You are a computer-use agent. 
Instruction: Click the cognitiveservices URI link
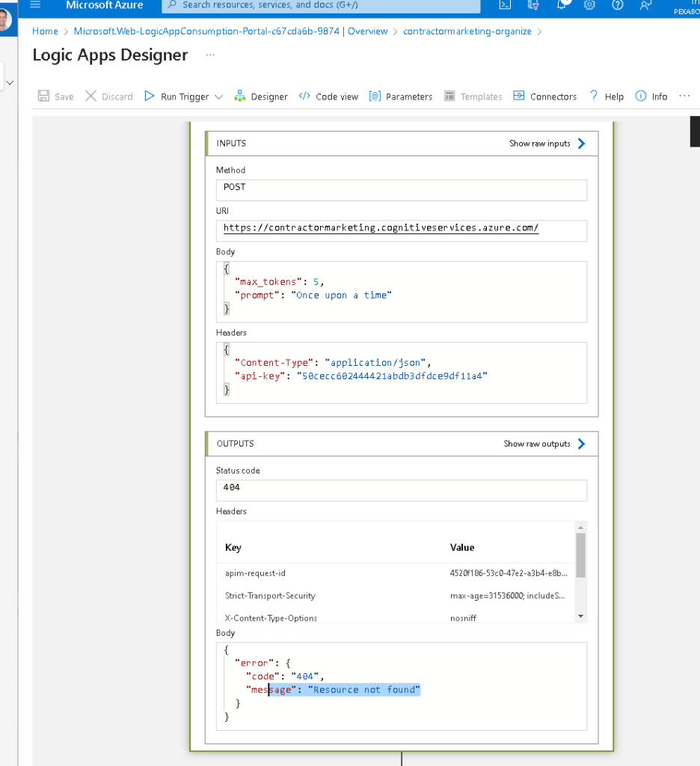[x=381, y=227]
